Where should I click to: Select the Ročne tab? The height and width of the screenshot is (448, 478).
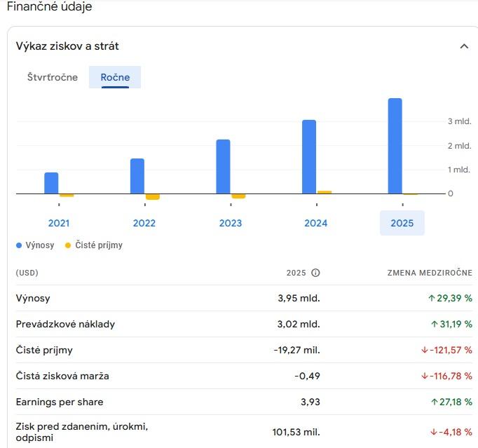[115, 77]
